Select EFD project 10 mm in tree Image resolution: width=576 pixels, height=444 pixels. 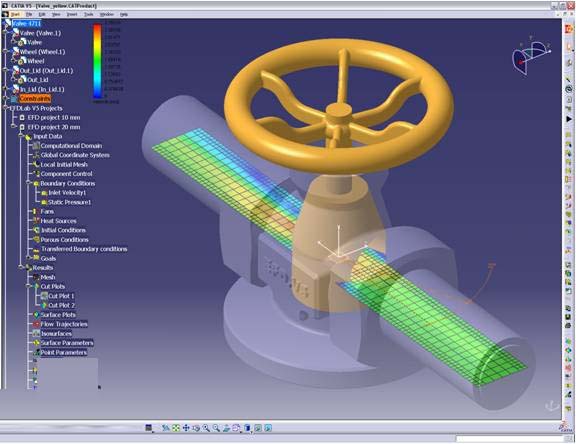click(54, 118)
